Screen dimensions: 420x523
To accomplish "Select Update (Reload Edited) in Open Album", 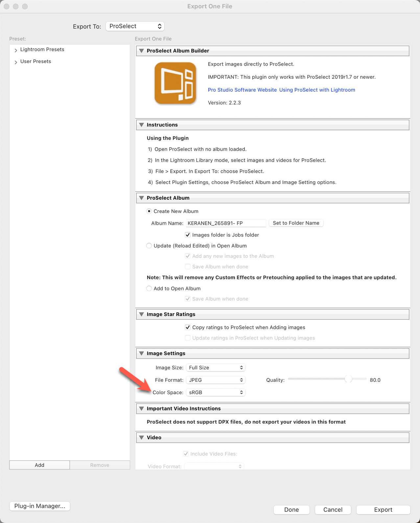I will [x=149, y=246].
